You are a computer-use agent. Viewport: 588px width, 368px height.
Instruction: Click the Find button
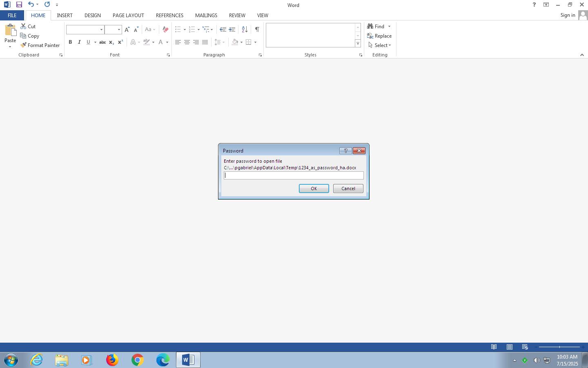pyautogui.click(x=376, y=26)
